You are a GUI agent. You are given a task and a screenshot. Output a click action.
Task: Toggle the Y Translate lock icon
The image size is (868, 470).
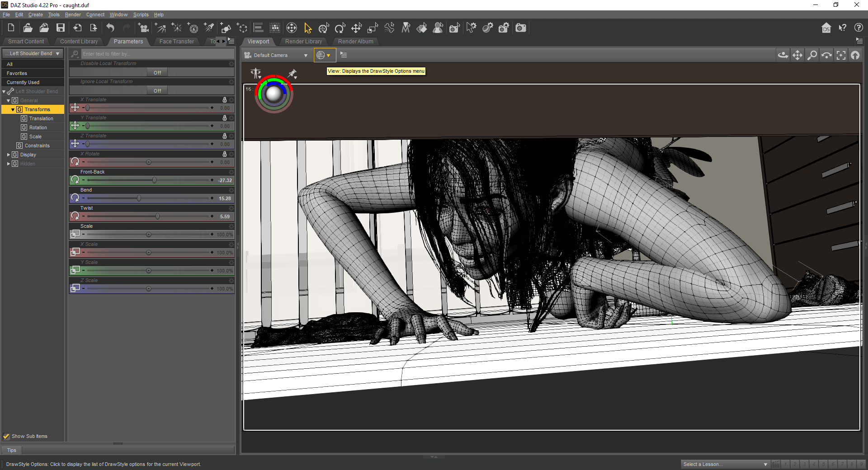point(225,118)
